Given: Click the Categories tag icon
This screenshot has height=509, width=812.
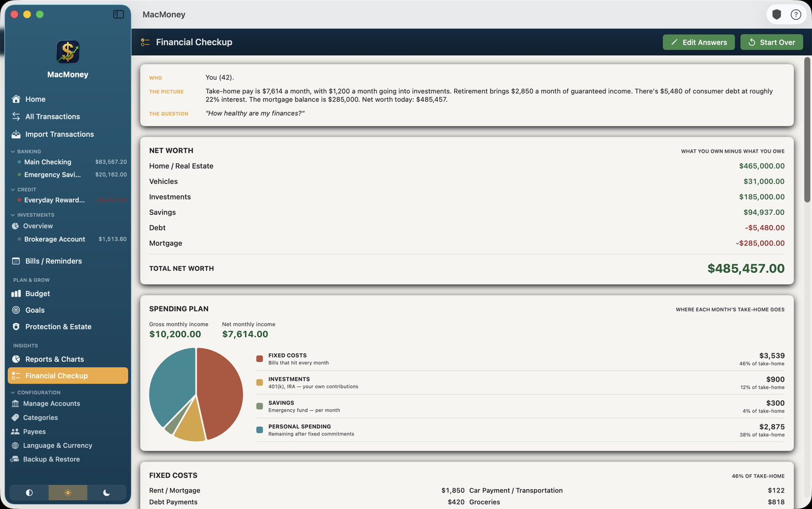Looking at the screenshot, I should (15, 418).
